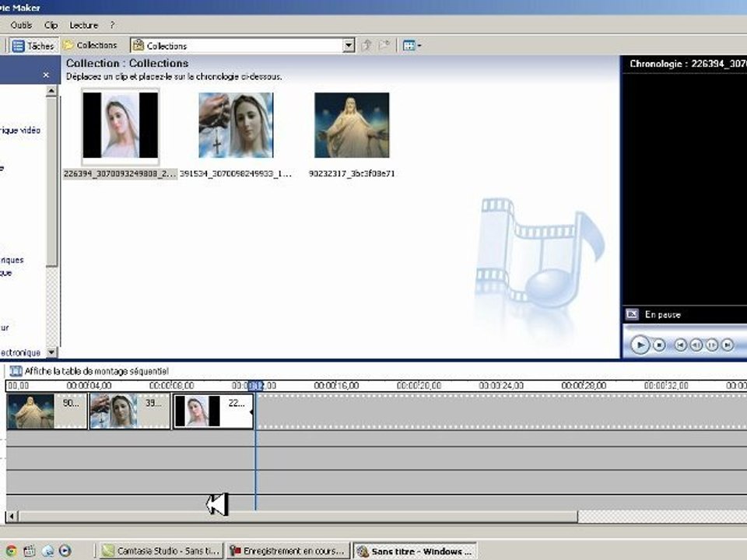
Task: Click the Back (previous clip) preview button
Action: click(680, 345)
